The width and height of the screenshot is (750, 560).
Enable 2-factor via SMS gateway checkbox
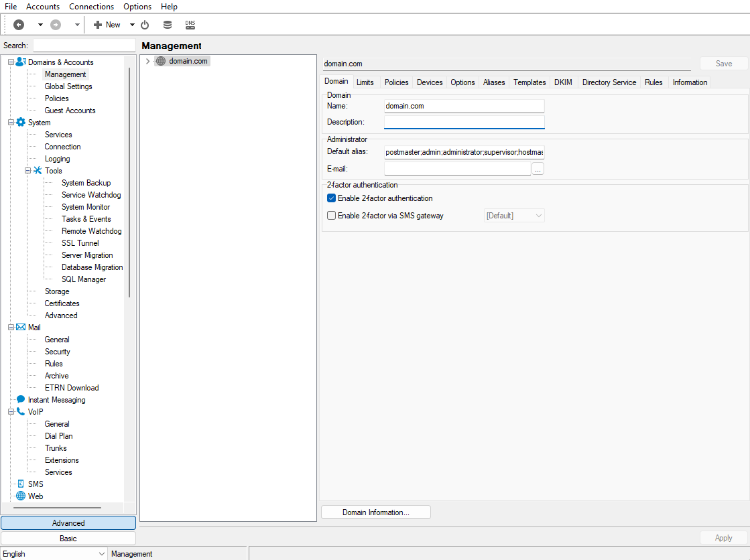[x=331, y=216]
